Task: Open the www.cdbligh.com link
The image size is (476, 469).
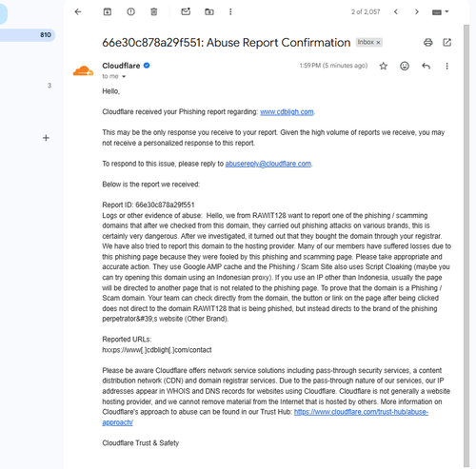Action: click(x=287, y=112)
